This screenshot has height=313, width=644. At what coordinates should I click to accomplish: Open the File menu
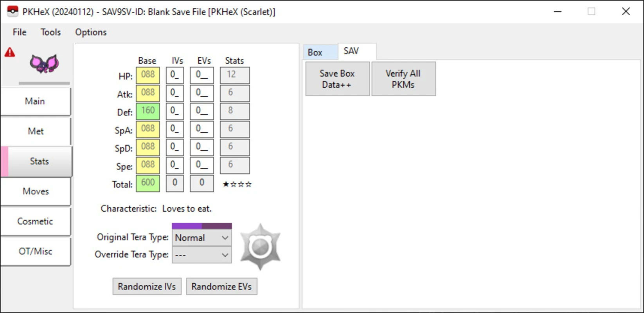[20, 32]
